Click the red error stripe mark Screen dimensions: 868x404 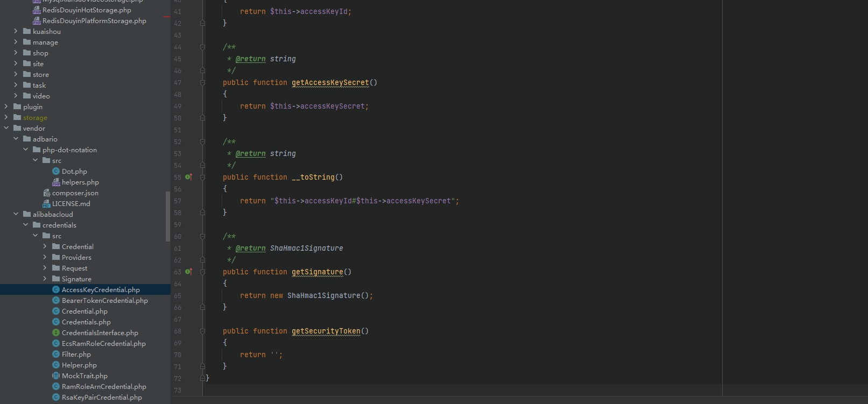(x=167, y=17)
